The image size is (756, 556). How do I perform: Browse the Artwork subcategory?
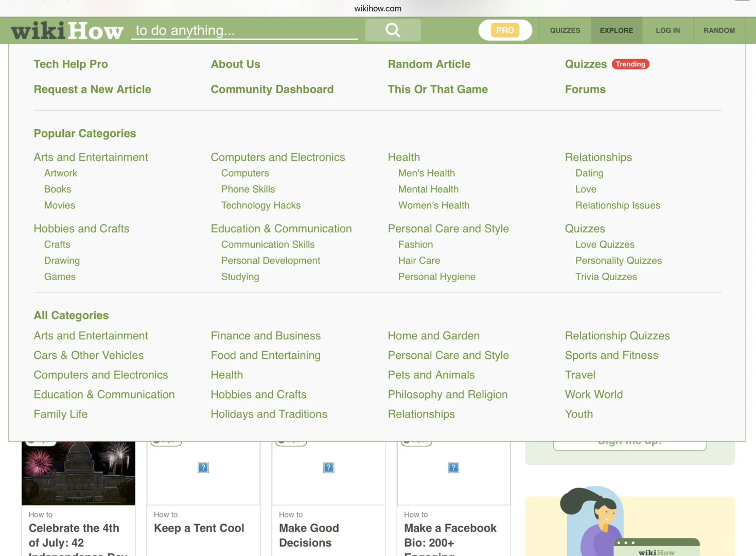click(61, 173)
